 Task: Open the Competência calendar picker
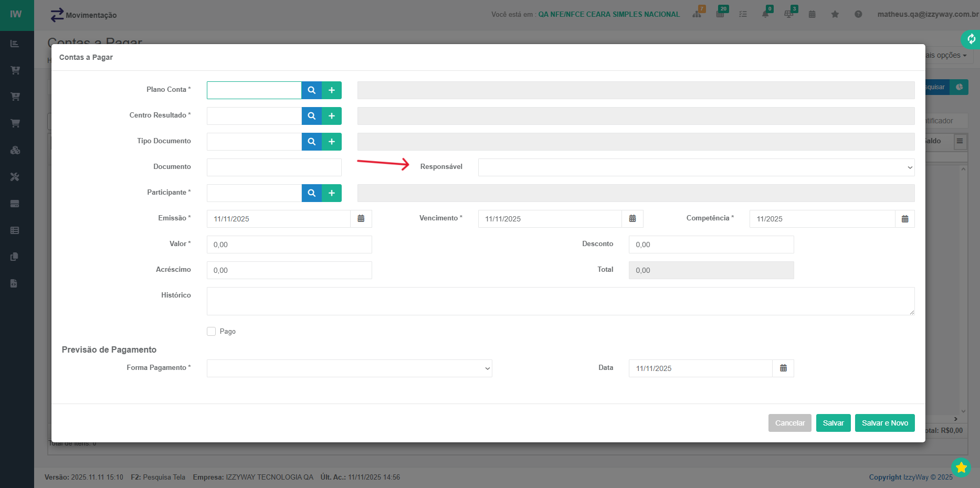coord(905,219)
